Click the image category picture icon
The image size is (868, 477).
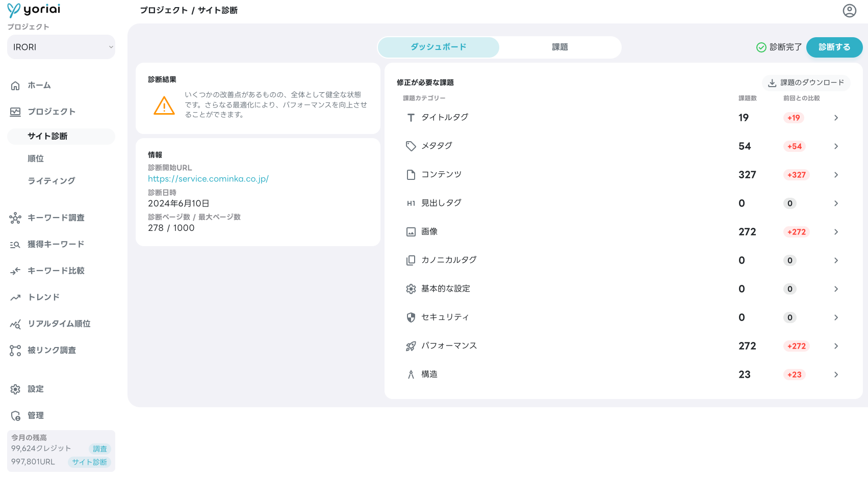[411, 232]
